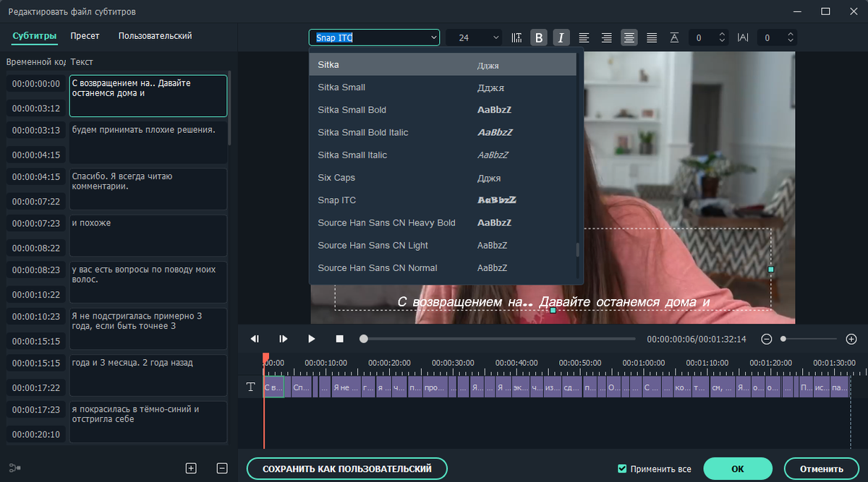Step back one frame
The height and width of the screenshot is (482, 868).
point(255,338)
